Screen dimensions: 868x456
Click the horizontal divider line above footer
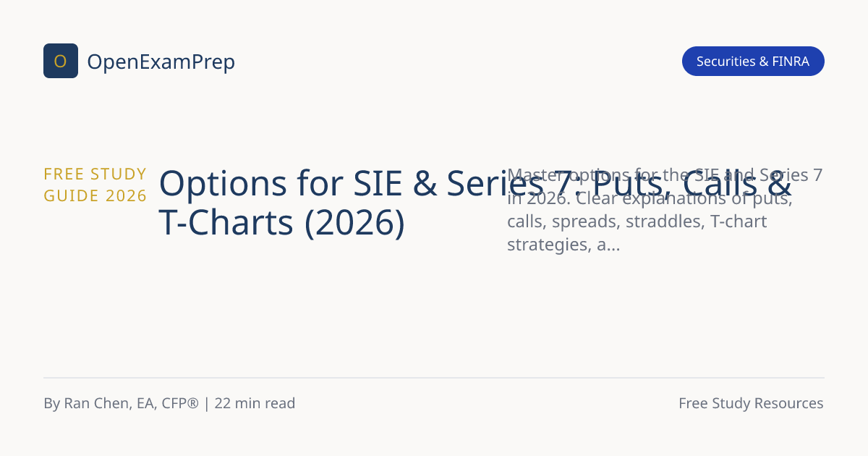434,378
